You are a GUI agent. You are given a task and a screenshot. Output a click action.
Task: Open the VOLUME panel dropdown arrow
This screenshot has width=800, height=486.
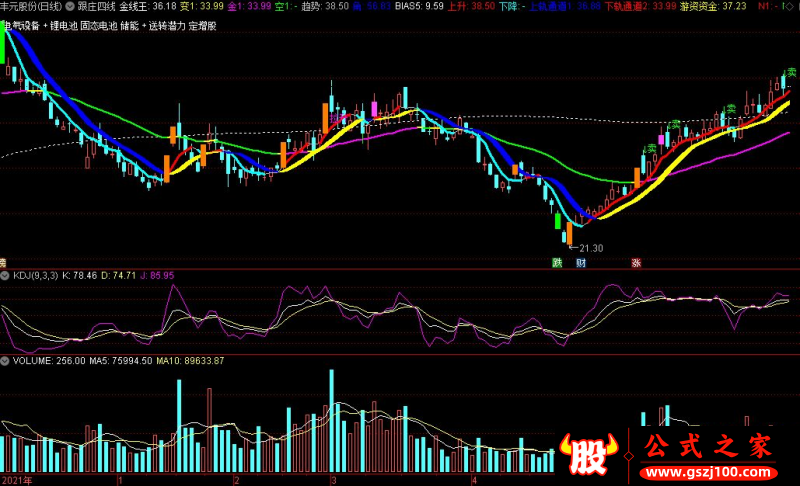[5, 361]
